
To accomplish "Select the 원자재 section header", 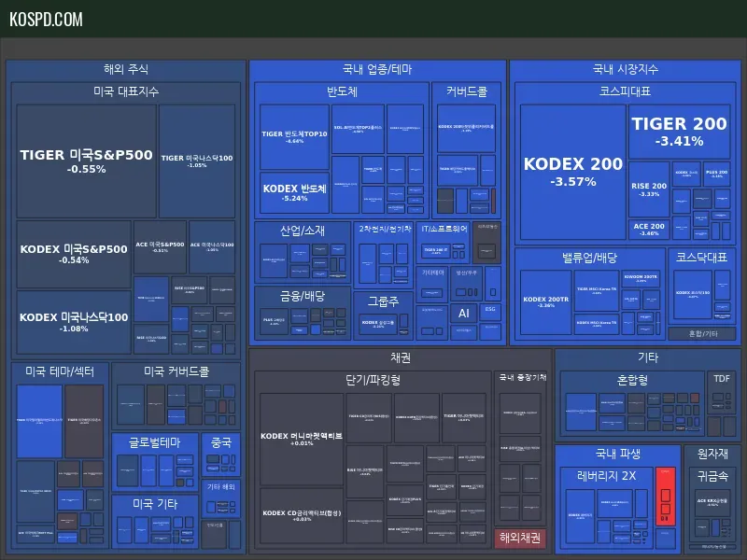I will 712,454.
